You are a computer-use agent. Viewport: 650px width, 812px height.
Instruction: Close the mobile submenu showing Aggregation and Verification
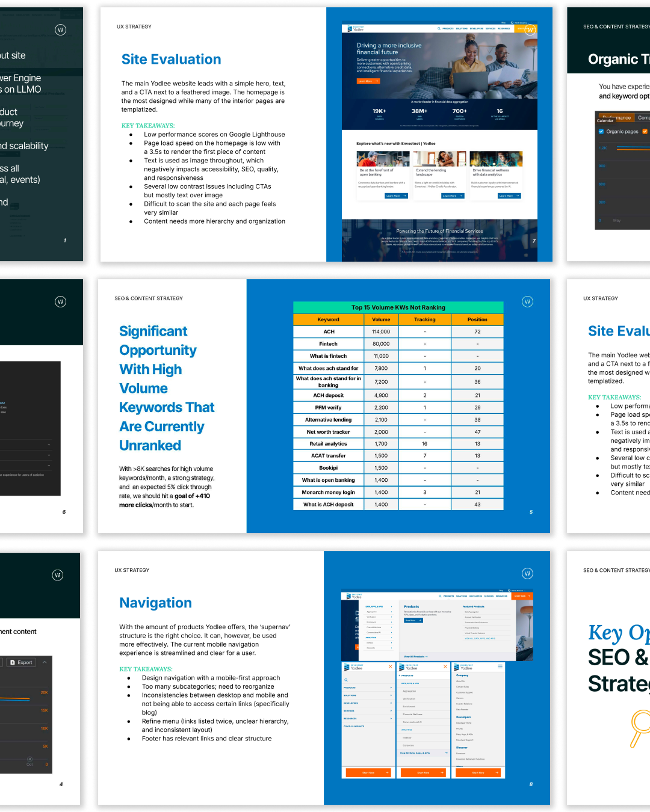(x=445, y=666)
